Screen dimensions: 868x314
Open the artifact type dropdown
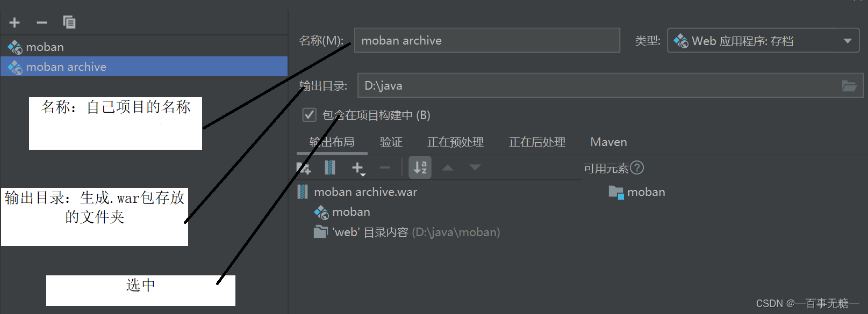pos(763,41)
